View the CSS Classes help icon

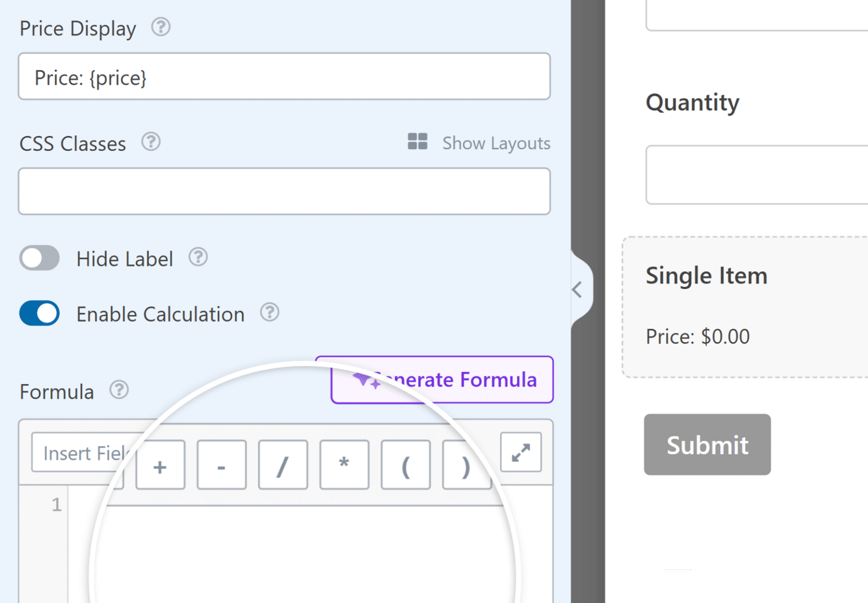tap(150, 142)
